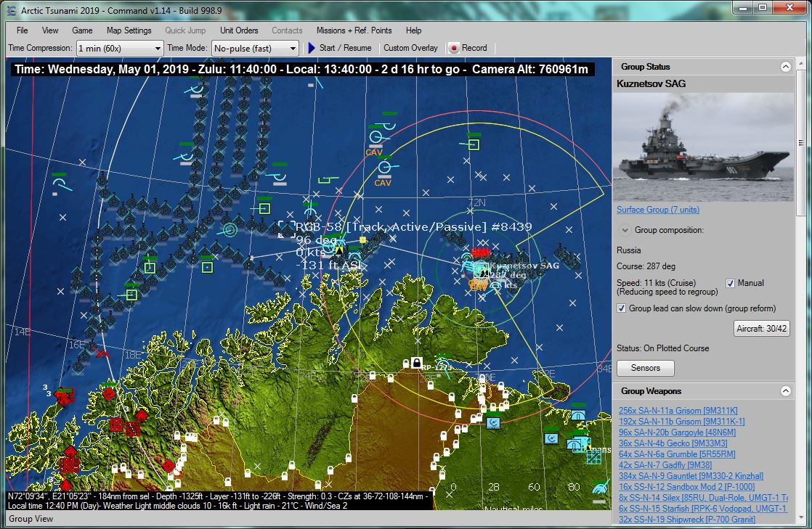Screen dimensions: 812x529
Task: Open the Help menu
Action: pyautogui.click(x=413, y=30)
